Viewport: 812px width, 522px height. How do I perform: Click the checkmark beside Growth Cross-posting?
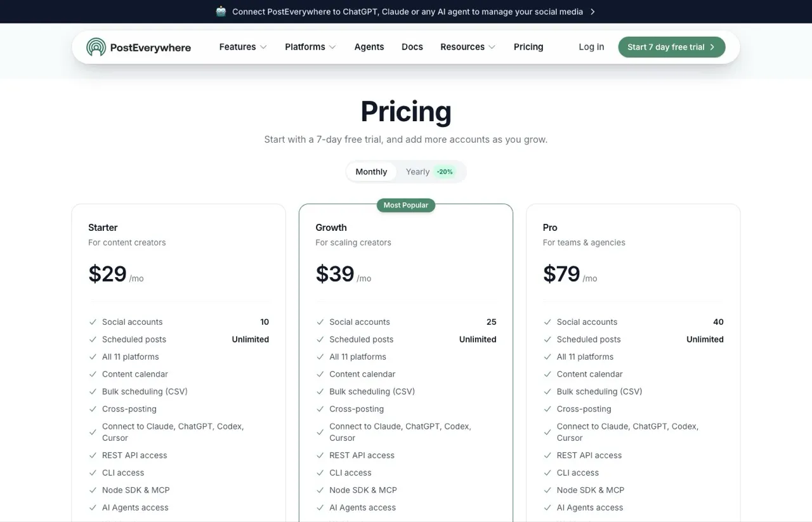coord(320,409)
